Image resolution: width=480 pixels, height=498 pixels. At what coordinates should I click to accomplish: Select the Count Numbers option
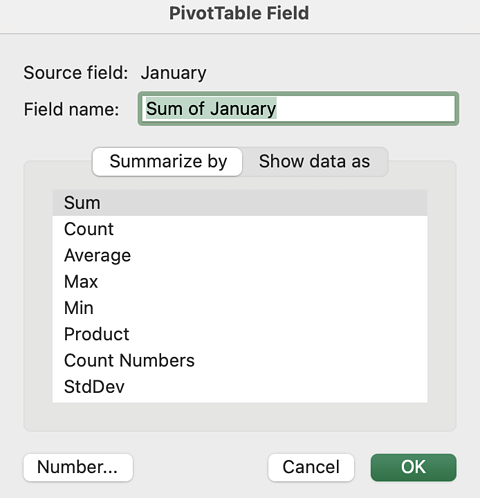click(x=240, y=360)
